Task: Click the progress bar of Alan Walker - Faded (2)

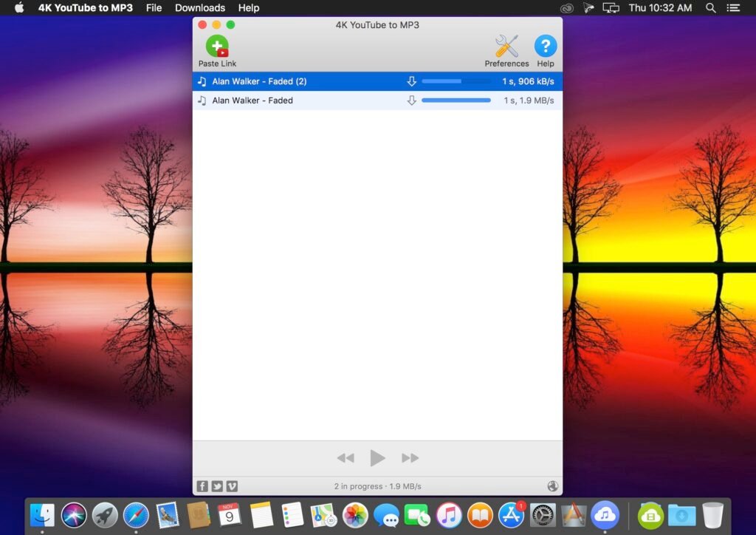Action: click(456, 81)
